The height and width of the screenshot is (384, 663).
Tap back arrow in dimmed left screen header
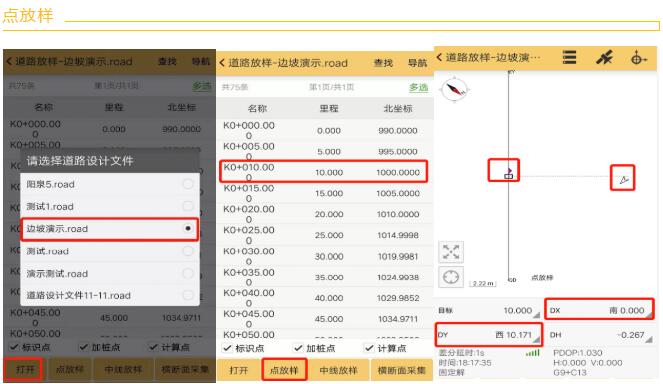[x=9, y=62]
